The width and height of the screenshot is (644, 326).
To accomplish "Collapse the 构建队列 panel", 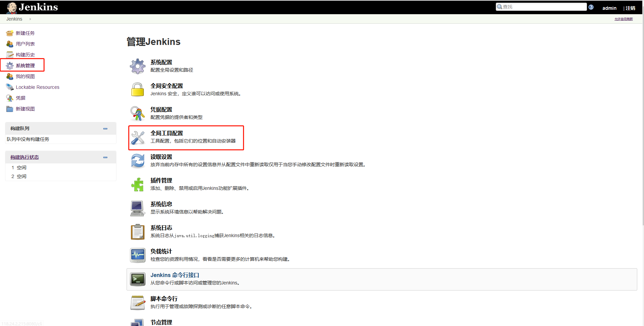I will pos(105,129).
